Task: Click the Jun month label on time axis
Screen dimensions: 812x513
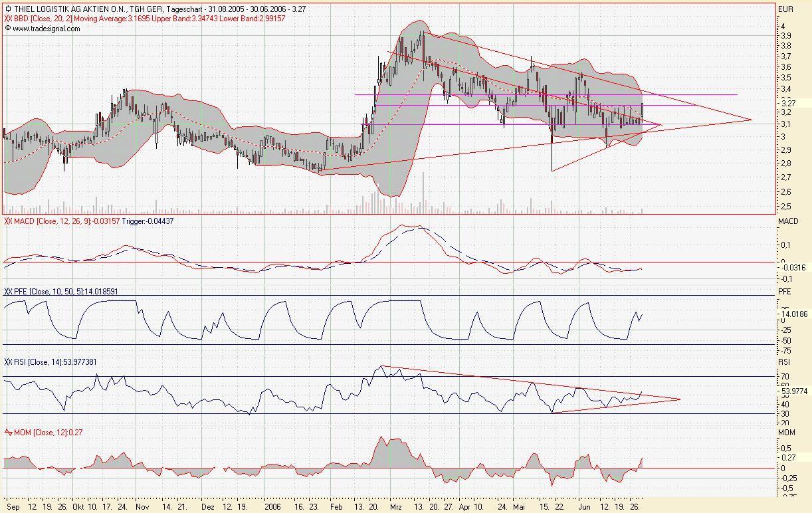Action: coord(583,506)
